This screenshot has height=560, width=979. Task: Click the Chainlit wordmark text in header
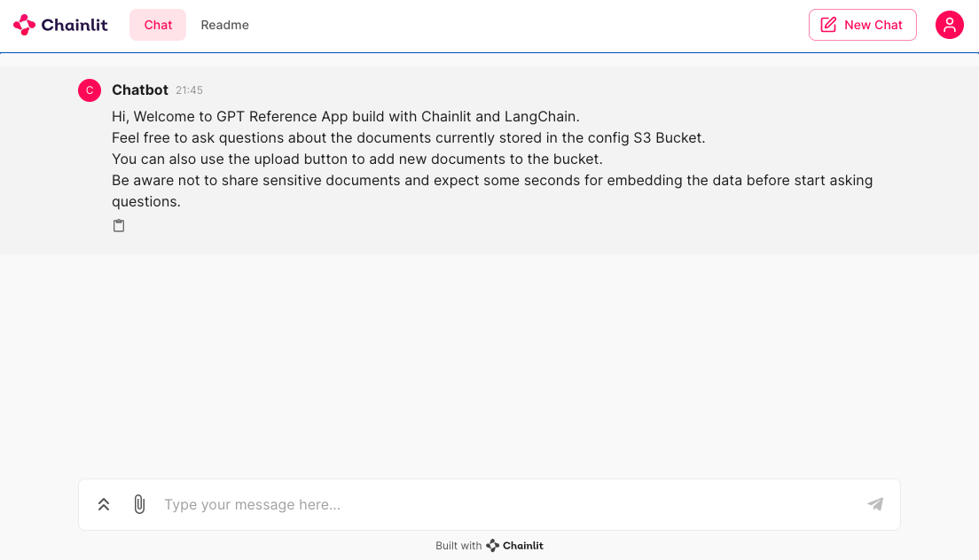74,25
